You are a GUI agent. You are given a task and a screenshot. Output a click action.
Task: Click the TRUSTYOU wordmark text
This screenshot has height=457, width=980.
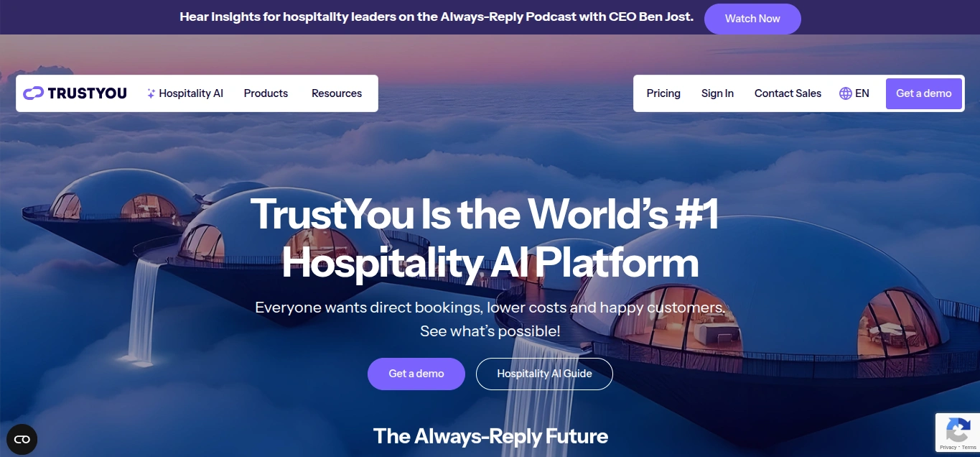click(87, 93)
